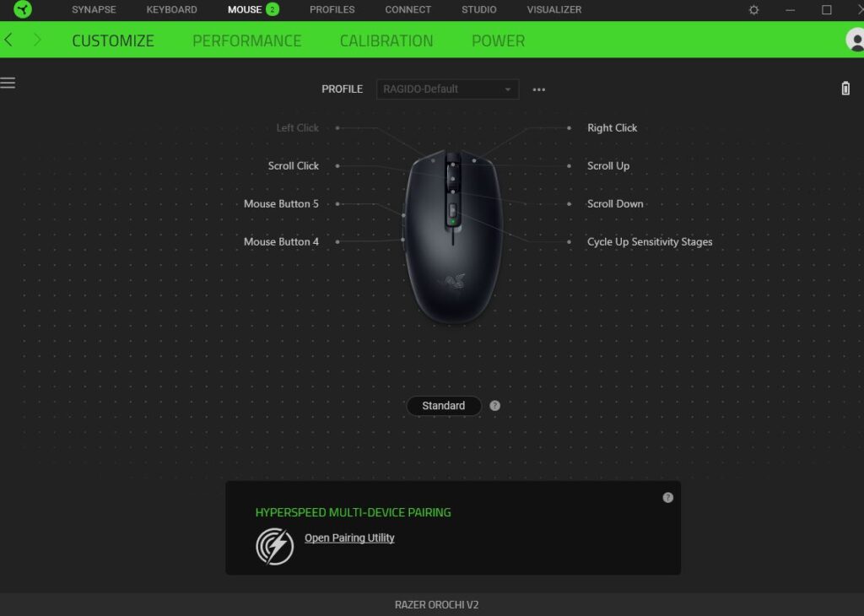Click Open Pairing Utility link
Screen dimensions: 864x616
(x=349, y=538)
